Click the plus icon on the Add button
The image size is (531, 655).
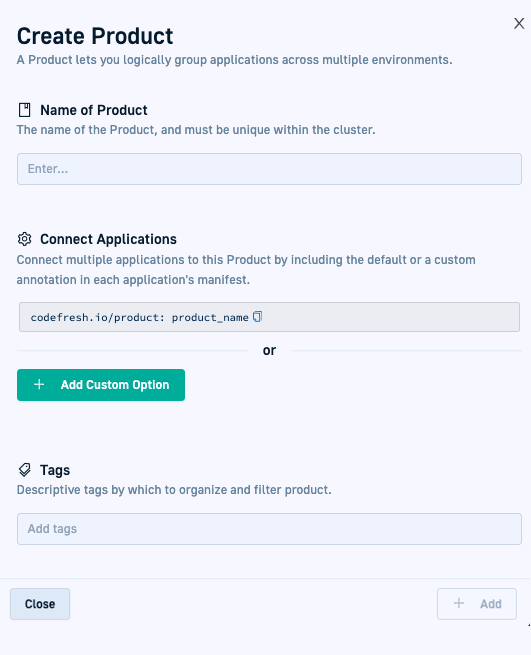click(x=459, y=603)
